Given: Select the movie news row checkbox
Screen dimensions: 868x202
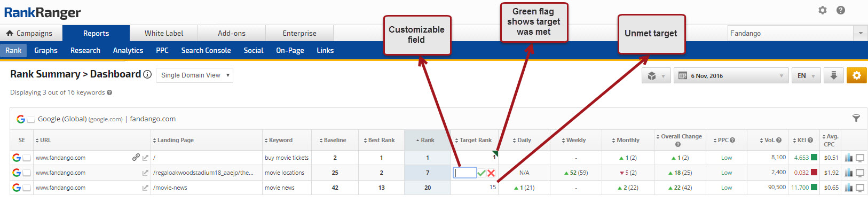Looking at the screenshot, I should [x=27, y=188].
